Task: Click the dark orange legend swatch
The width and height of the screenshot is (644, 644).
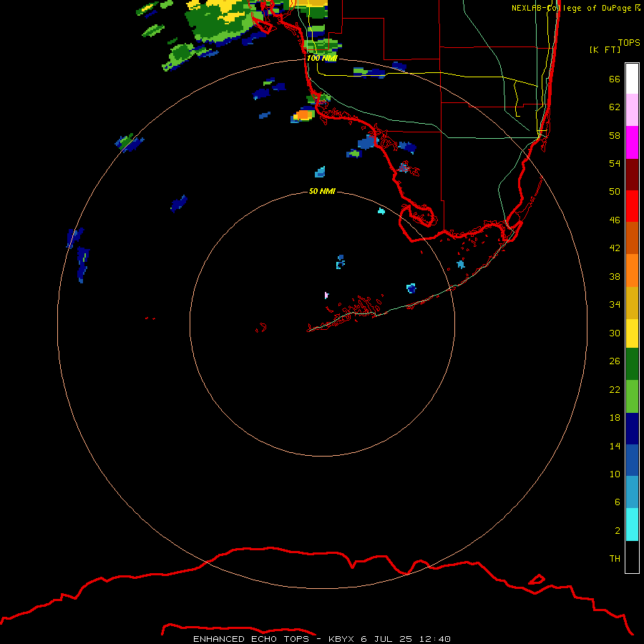Action: click(x=632, y=238)
